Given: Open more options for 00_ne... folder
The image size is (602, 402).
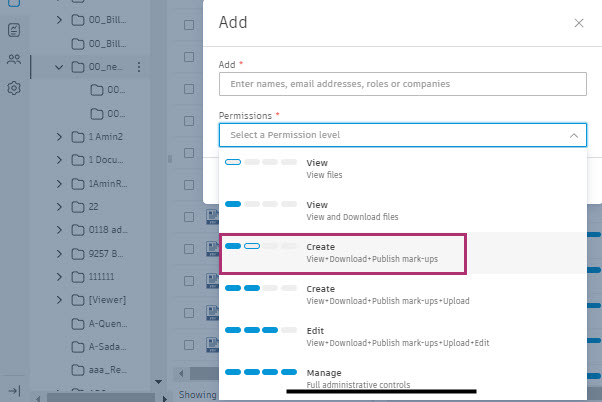Looking at the screenshot, I should click(x=138, y=67).
